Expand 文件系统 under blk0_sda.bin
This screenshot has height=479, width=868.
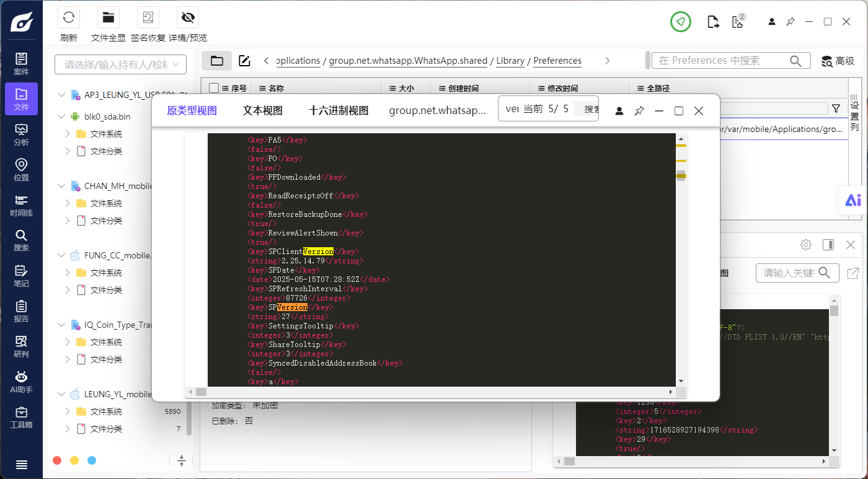click(x=67, y=134)
